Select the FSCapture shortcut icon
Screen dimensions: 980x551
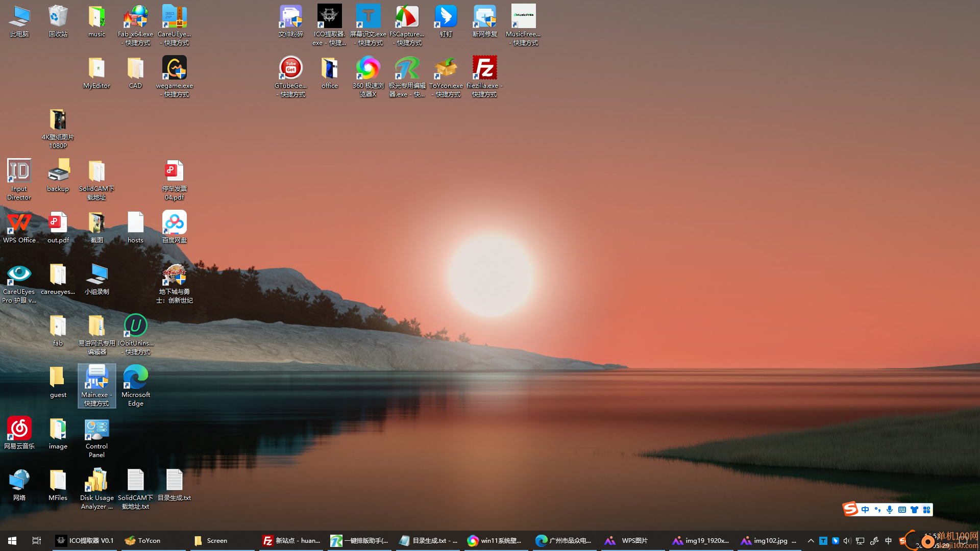pos(407,26)
